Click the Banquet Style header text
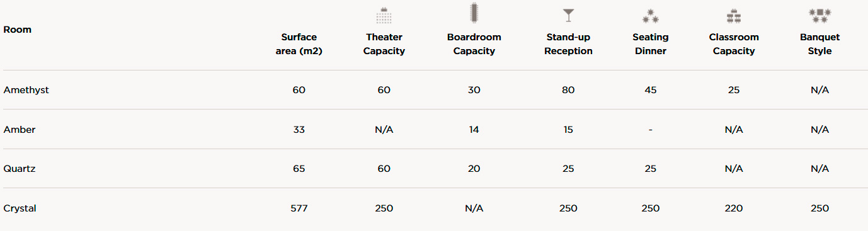The image size is (868, 231). (819, 44)
